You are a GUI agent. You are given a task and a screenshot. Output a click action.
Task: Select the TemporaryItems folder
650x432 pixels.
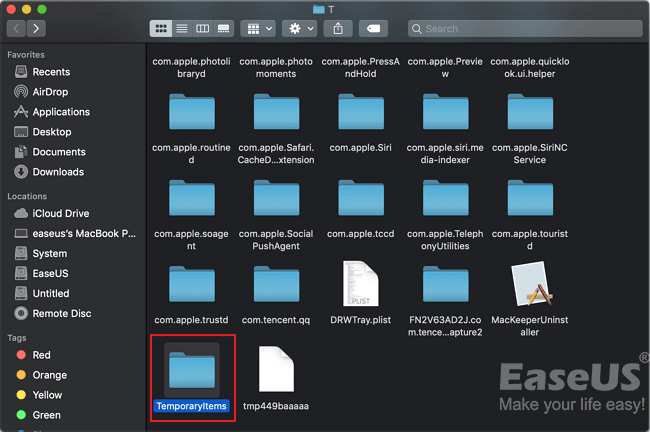(x=191, y=369)
